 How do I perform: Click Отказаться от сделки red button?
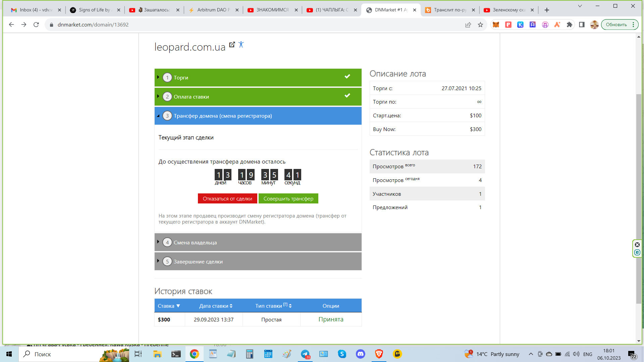click(x=227, y=198)
